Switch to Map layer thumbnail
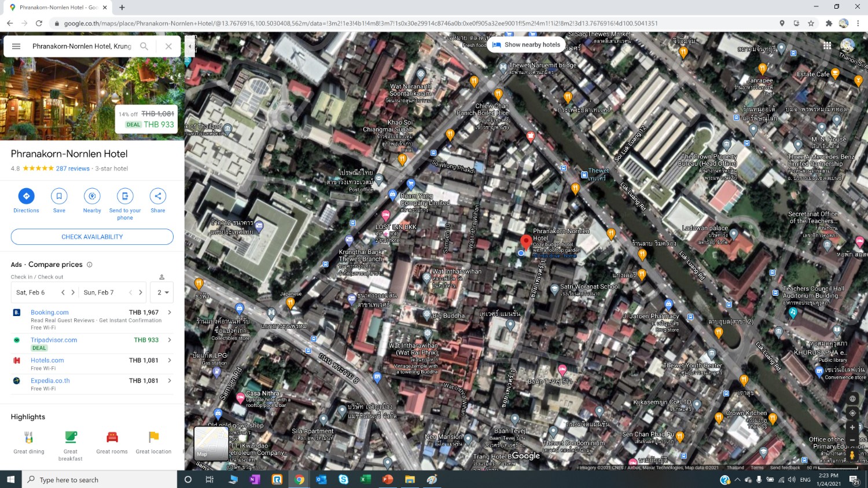Image resolution: width=868 pixels, height=488 pixels. [x=211, y=443]
